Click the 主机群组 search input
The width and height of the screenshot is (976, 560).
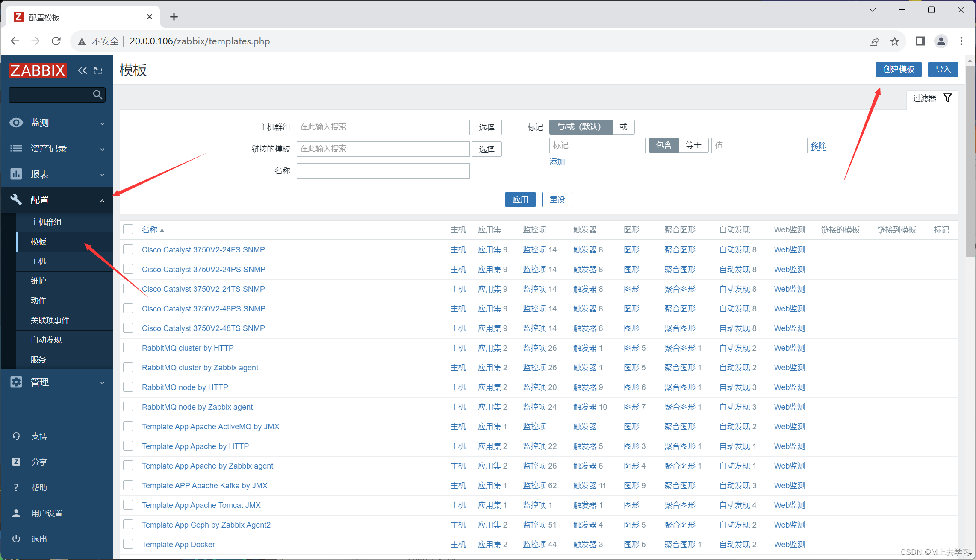[383, 127]
